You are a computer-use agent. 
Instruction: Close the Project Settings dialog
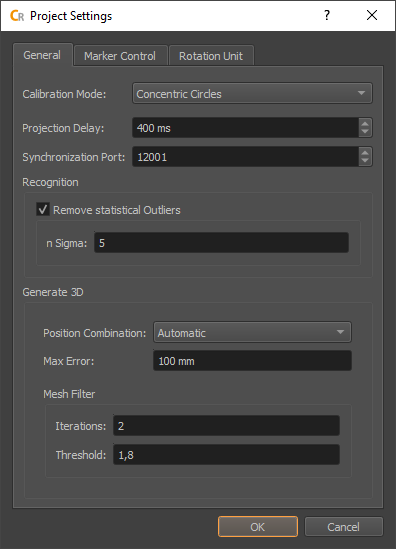(x=372, y=15)
